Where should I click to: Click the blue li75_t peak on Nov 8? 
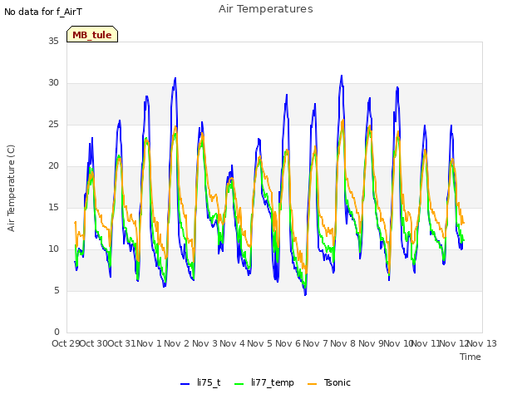(x=342, y=76)
